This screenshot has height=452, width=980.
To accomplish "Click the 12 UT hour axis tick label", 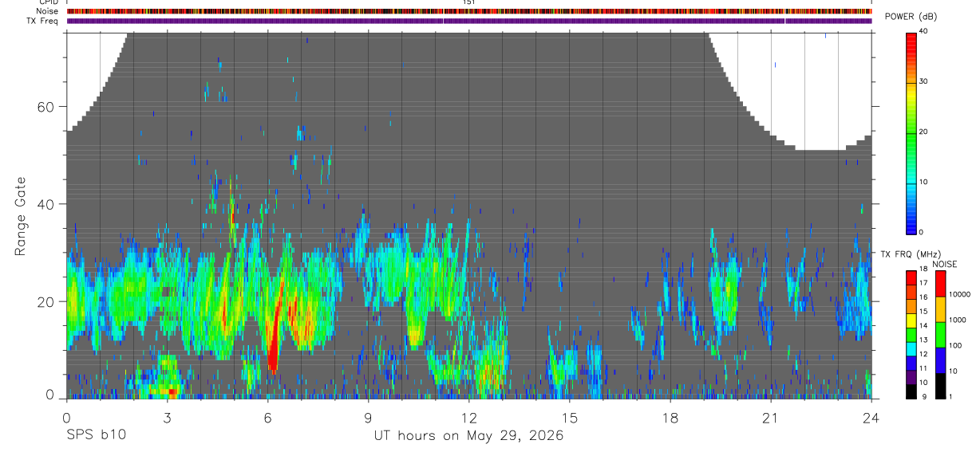I will point(468,418).
